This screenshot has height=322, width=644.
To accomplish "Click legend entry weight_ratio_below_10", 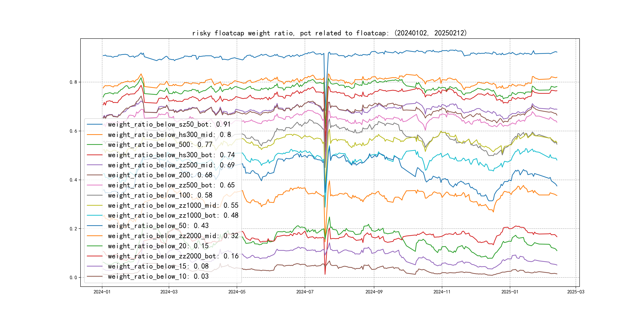I will tap(158, 276).
